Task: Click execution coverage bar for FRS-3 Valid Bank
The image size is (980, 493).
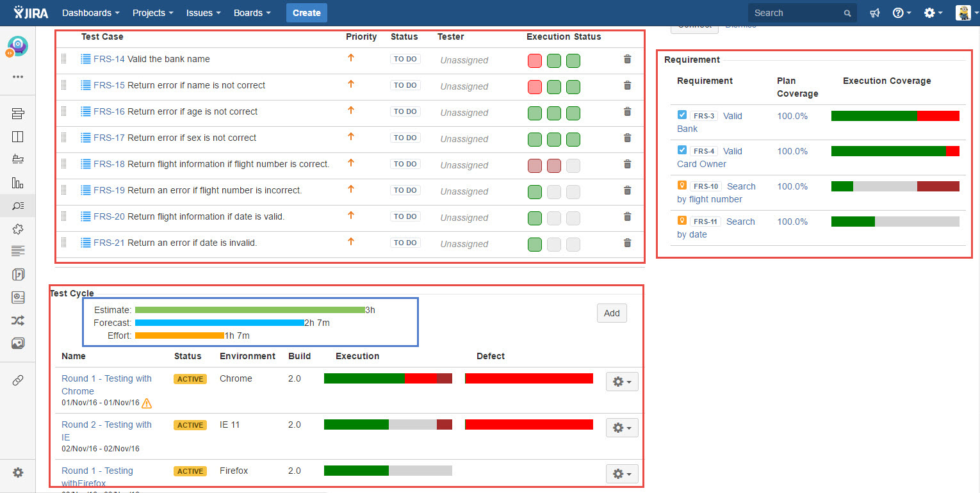Action: [895, 116]
